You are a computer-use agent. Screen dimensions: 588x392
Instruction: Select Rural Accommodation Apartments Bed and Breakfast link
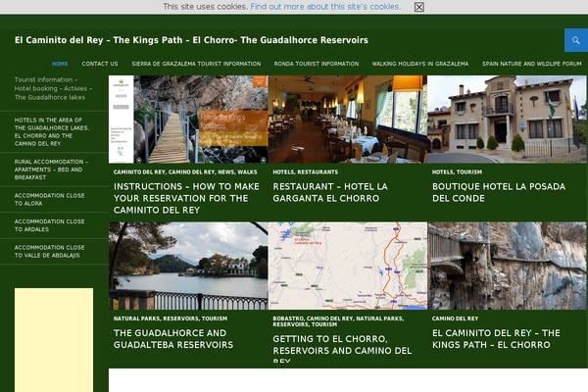click(x=51, y=170)
